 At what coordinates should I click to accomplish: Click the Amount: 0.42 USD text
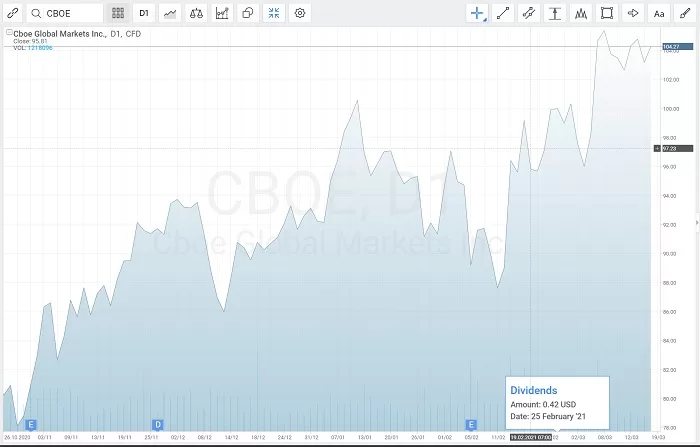pos(543,405)
